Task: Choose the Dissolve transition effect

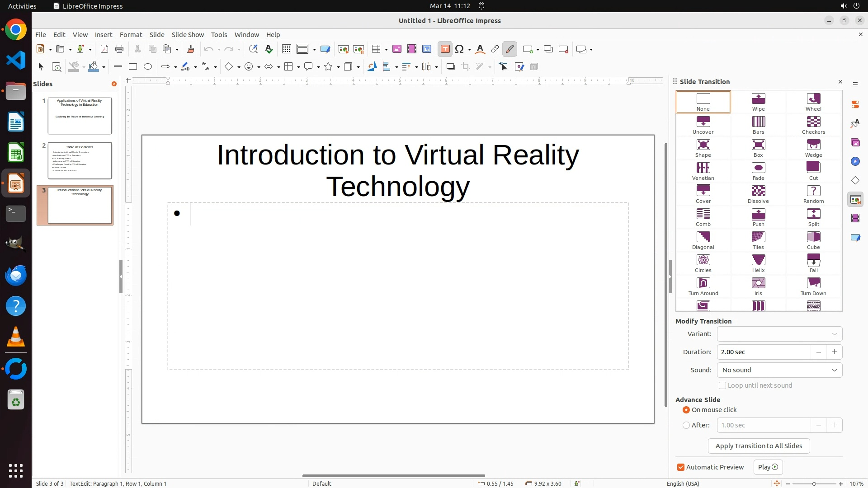Action: (x=758, y=194)
